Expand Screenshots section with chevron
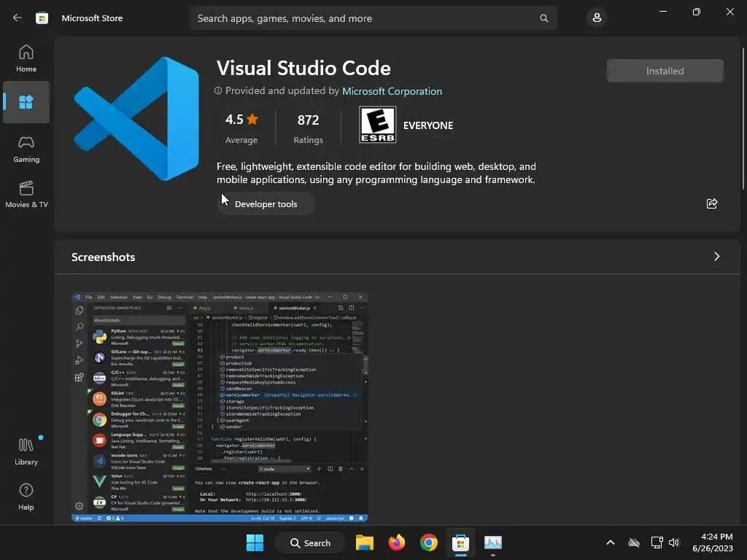747x560 pixels. pyautogui.click(x=716, y=257)
